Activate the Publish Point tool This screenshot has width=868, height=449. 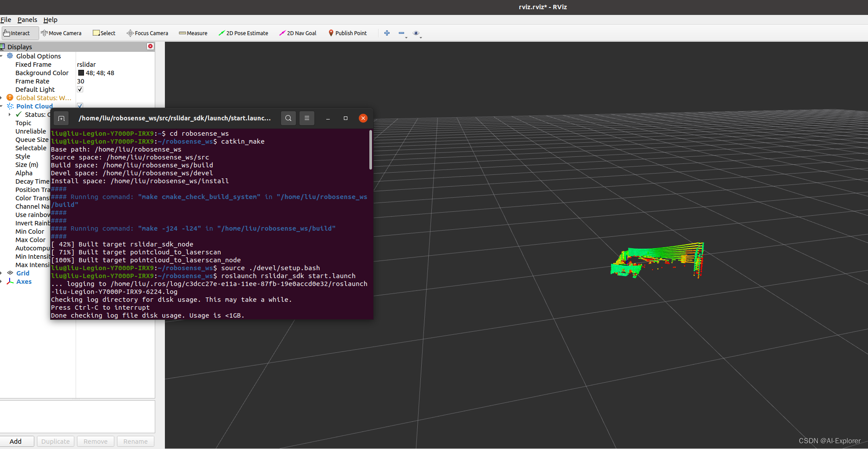[347, 33]
